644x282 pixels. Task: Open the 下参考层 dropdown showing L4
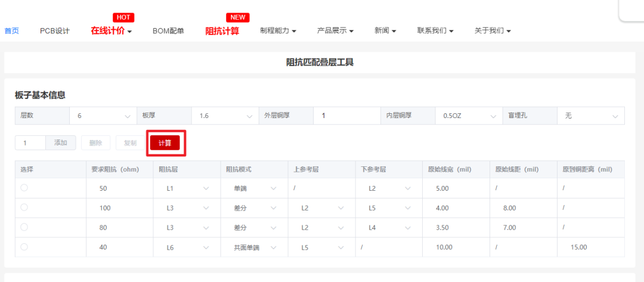pyautogui.click(x=389, y=227)
